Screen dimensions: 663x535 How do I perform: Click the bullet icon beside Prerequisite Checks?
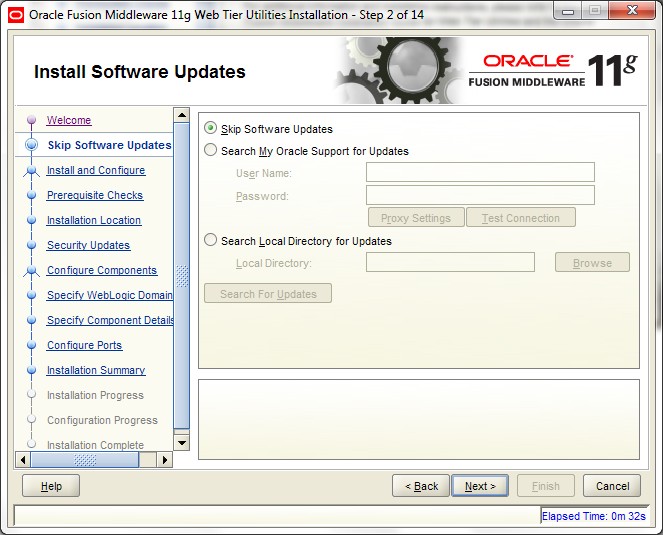click(x=31, y=195)
